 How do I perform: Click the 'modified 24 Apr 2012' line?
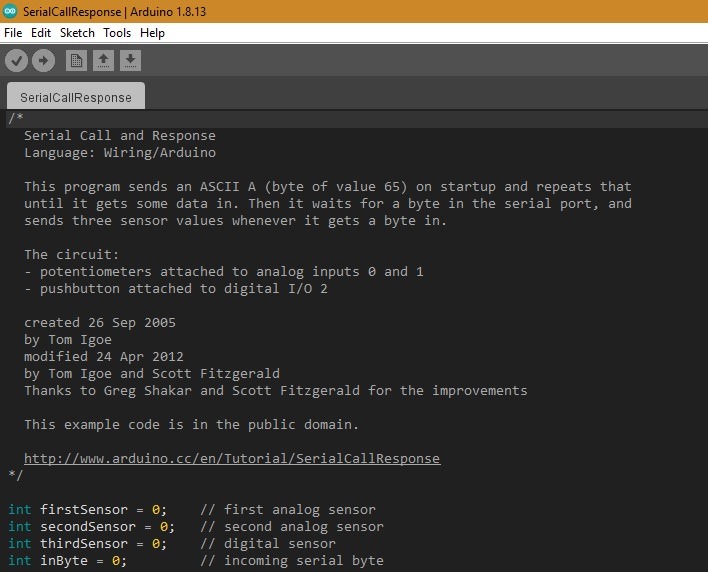(x=104, y=357)
